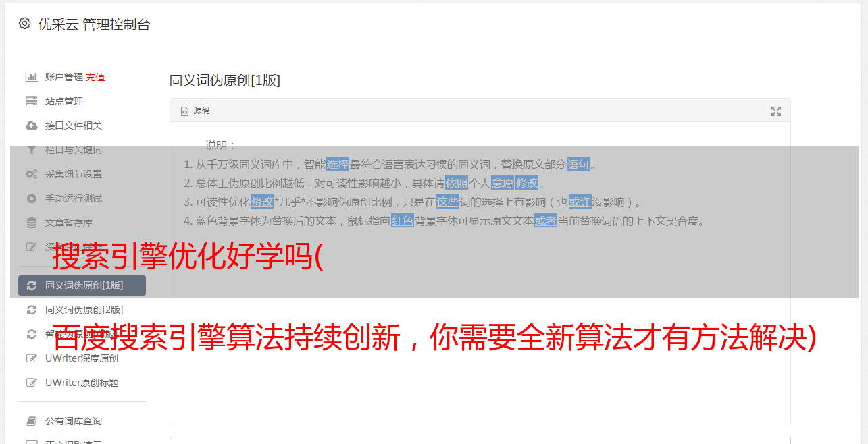This screenshot has height=444, width=868.
Task: Click the 公有词库查询 book icon
Action: [x=31, y=421]
